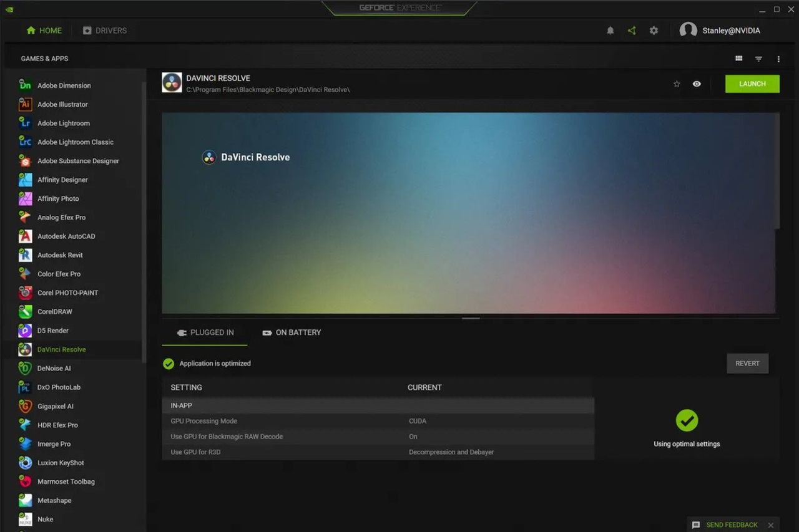Select DaVinci Resolve in the sidebar
This screenshot has height=532, width=799.
(x=61, y=349)
